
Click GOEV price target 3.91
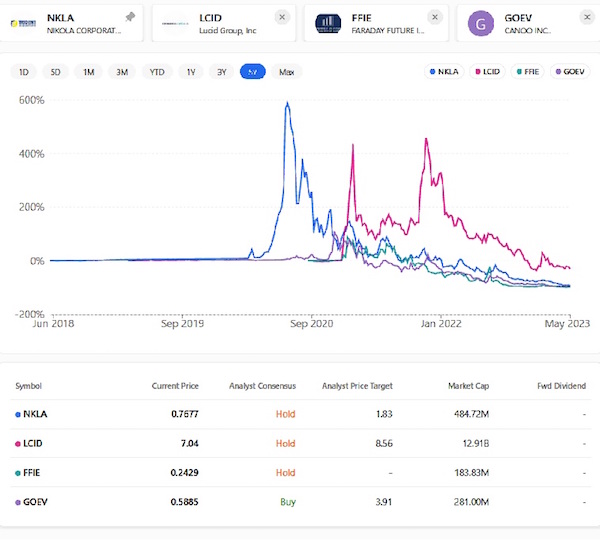pyautogui.click(x=384, y=502)
